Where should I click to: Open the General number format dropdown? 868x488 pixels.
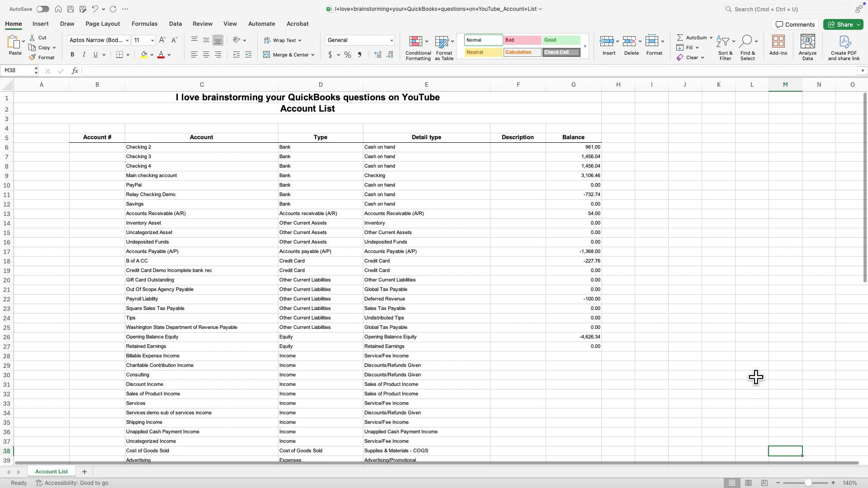[392, 40]
